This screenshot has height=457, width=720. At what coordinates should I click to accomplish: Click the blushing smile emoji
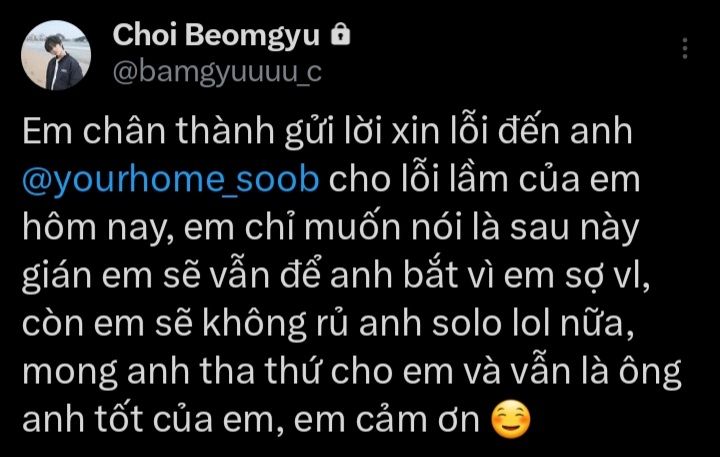pos(511,419)
